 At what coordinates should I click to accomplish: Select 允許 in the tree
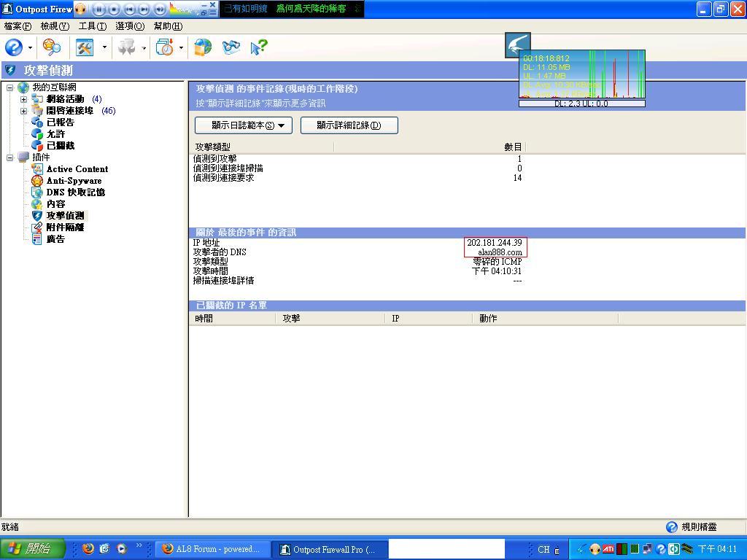55,134
